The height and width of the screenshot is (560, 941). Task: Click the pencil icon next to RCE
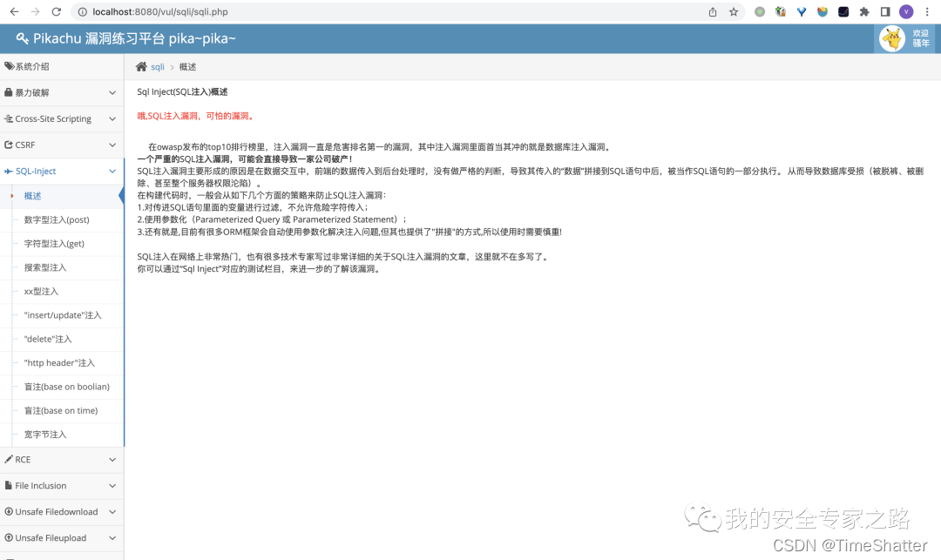[9, 459]
